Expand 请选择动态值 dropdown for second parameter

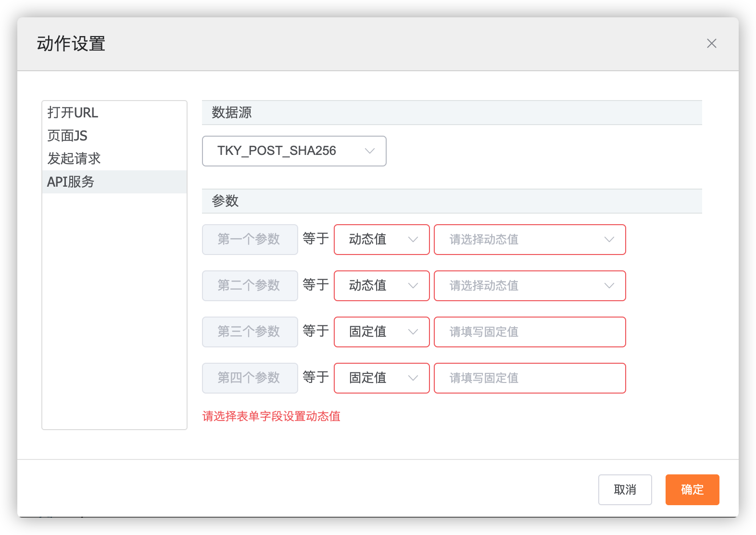pyautogui.click(x=529, y=286)
